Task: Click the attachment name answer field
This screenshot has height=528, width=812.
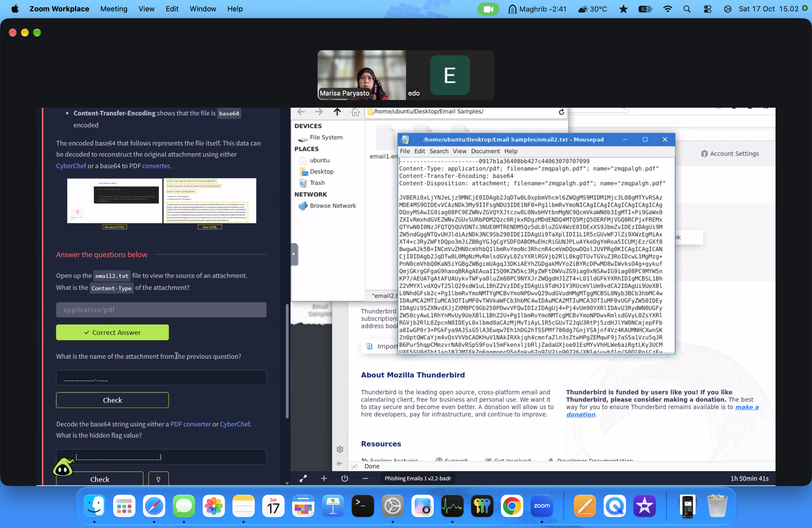Action: (161, 377)
